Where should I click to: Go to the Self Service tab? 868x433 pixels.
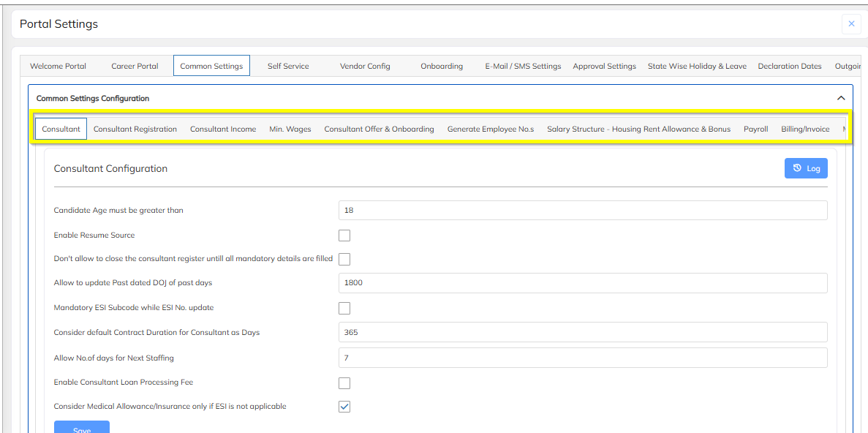pos(288,66)
